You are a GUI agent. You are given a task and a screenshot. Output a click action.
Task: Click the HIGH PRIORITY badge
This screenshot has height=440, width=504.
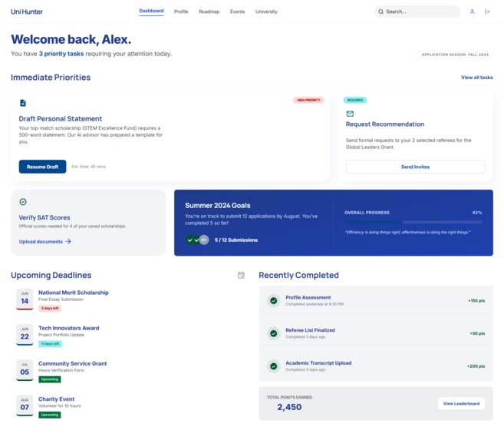click(x=308, y=100)
